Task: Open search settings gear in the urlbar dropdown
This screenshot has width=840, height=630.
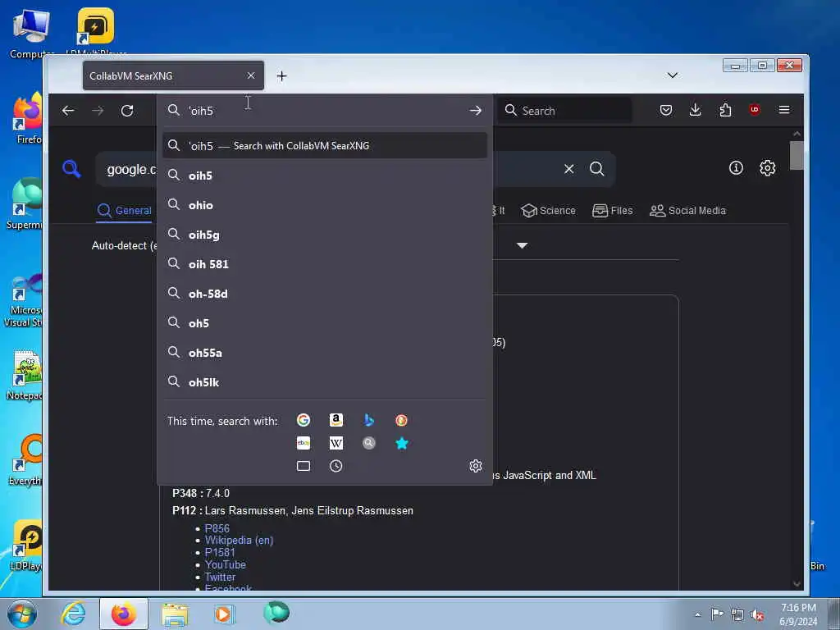Action: (x=475, y=466)
